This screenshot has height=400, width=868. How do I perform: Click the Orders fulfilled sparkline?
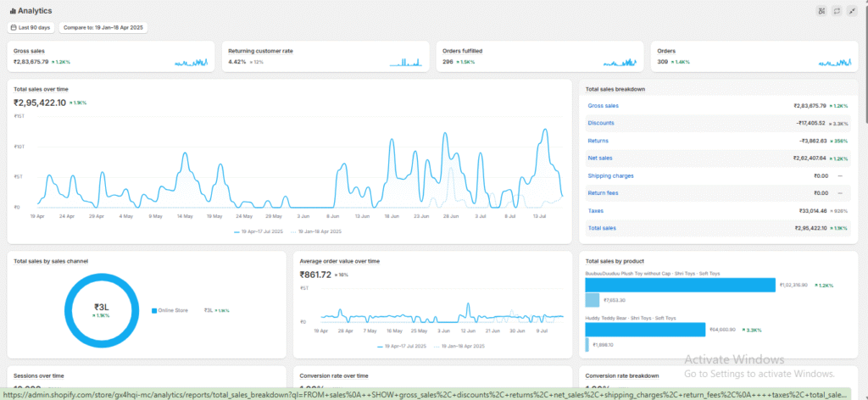point(620,63)
